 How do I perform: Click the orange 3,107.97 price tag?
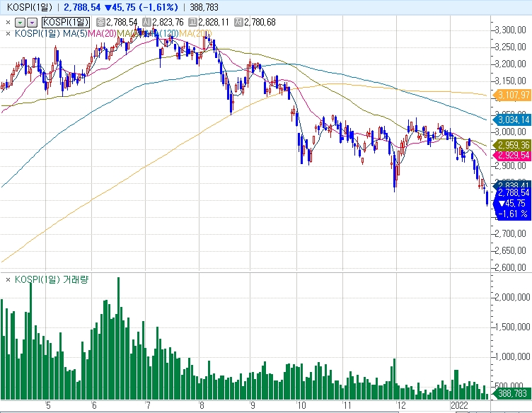coord(512,95)
